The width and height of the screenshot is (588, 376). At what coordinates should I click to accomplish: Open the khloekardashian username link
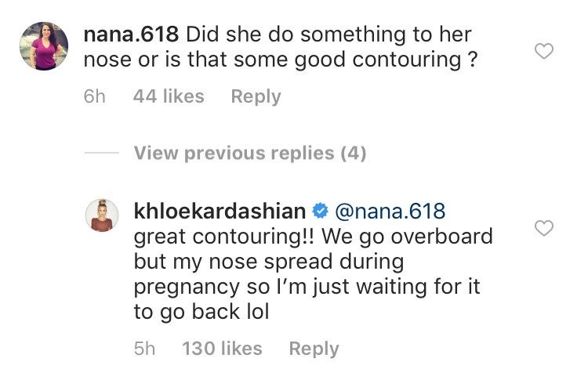pyautogui.click(x=220, y=211)
